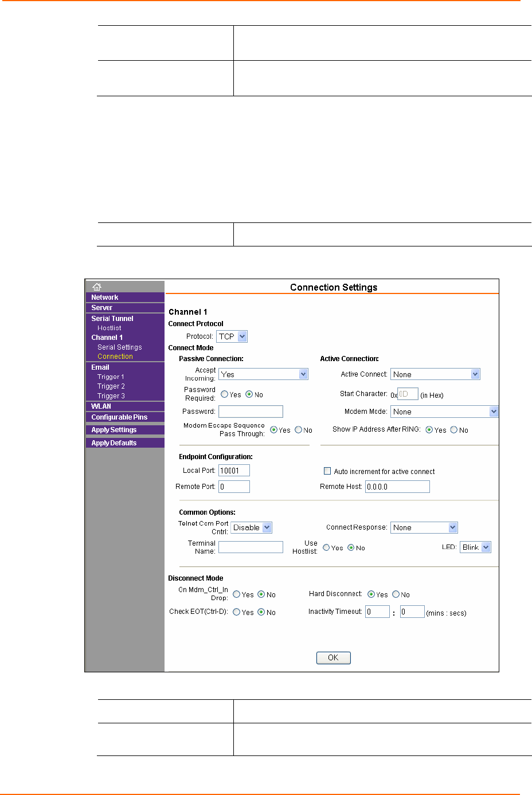Set Check EOT(Ctrl-D) to No
Image resolution: width=532 pixels, height=795 pixels.
261,612
